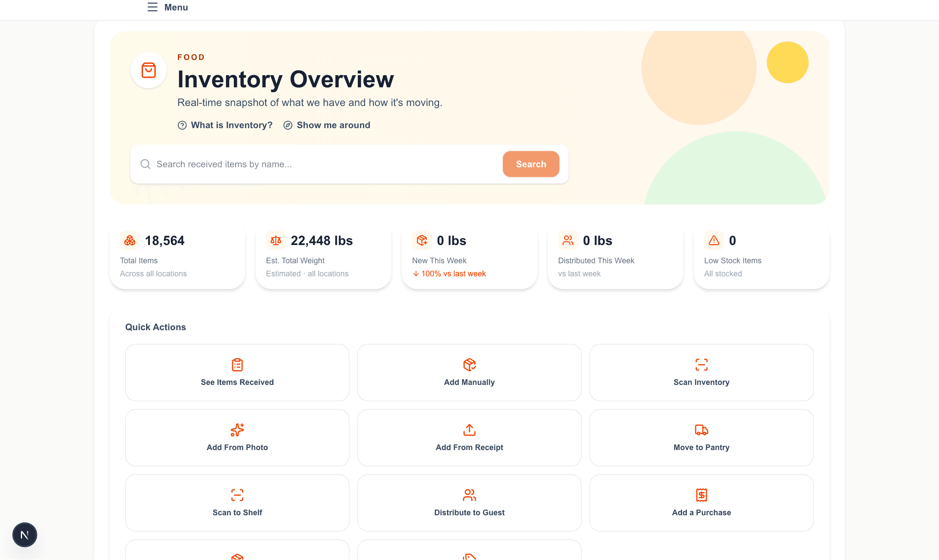This screenshot has height=560, width=939.
Task: Click the clipboard icon above See Items Received
Action: coord(237,364)
